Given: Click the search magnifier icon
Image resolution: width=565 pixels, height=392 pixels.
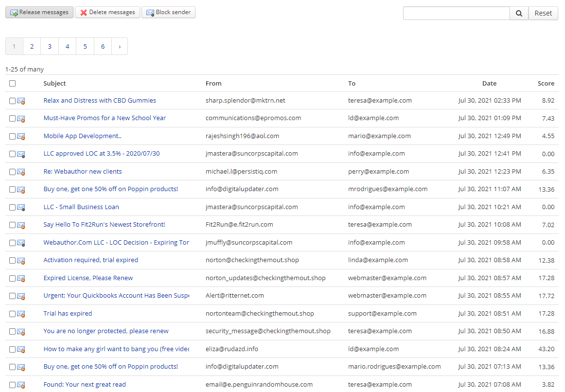Looking at the screenshot, I should [518, 13].
